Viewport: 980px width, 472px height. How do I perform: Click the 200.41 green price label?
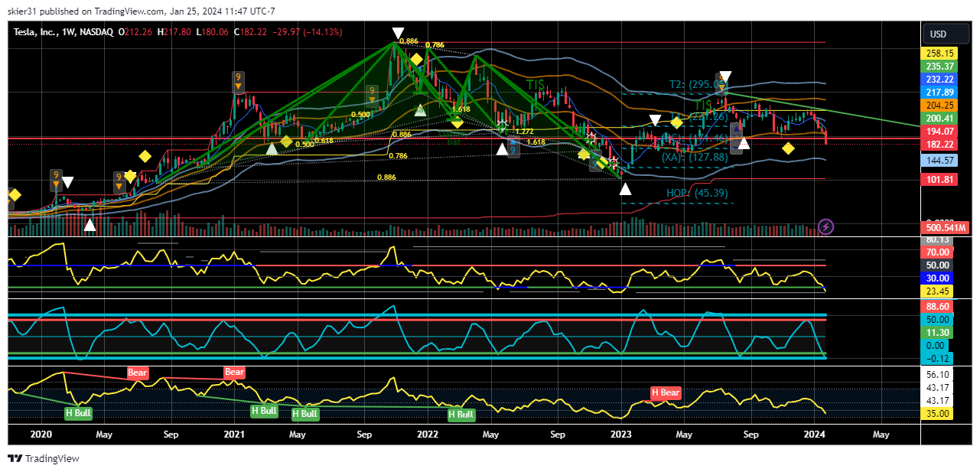tap(939, 119)
